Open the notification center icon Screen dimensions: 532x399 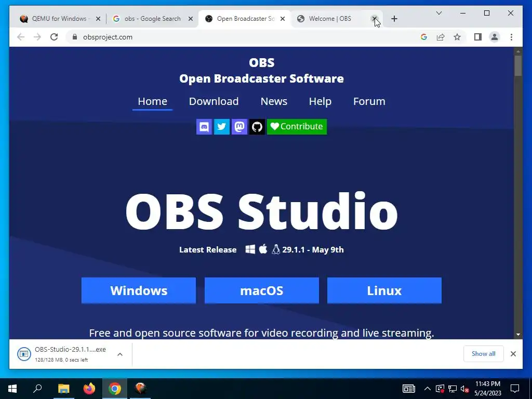515,389
